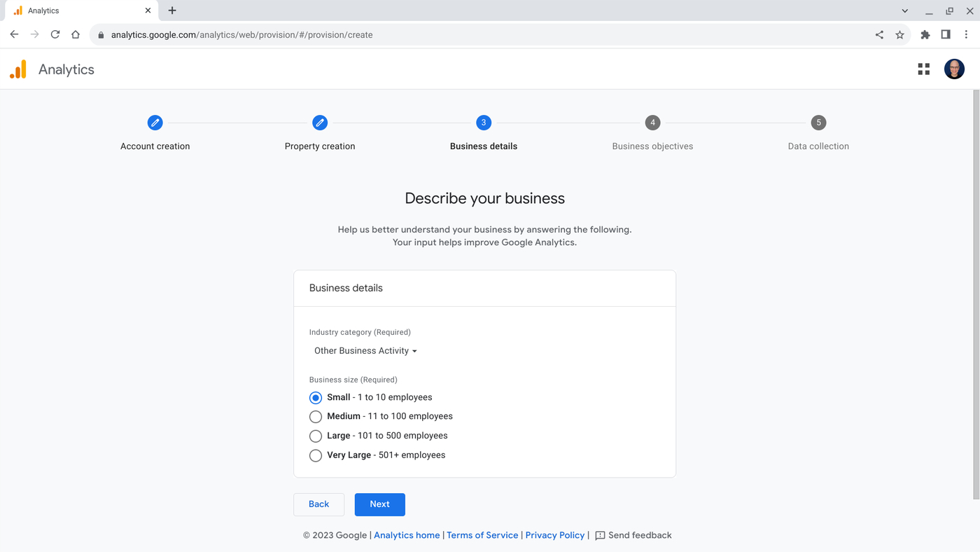
Task: Click the Account creation step pencil
Action: pos(155,122)
